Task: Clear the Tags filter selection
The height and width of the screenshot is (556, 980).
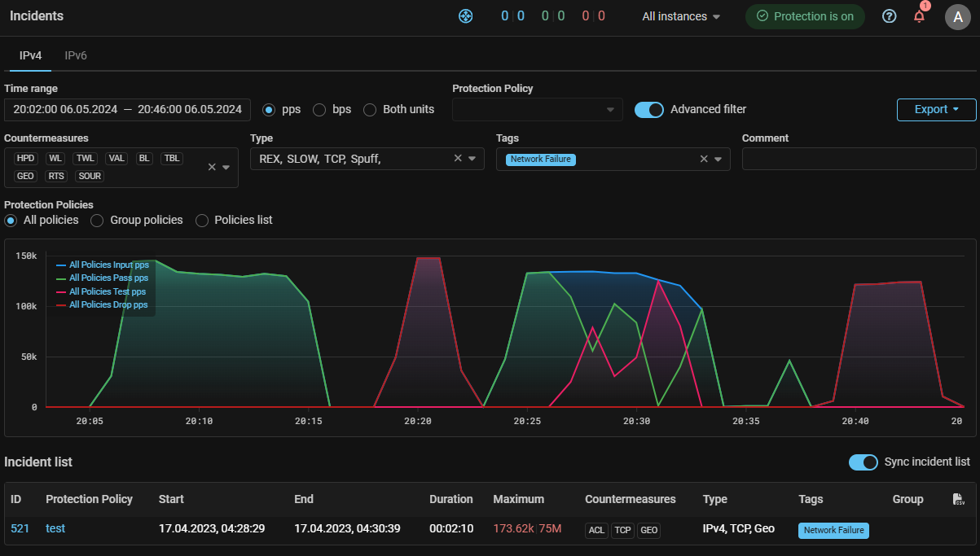Action: click(x=704, y=159)
